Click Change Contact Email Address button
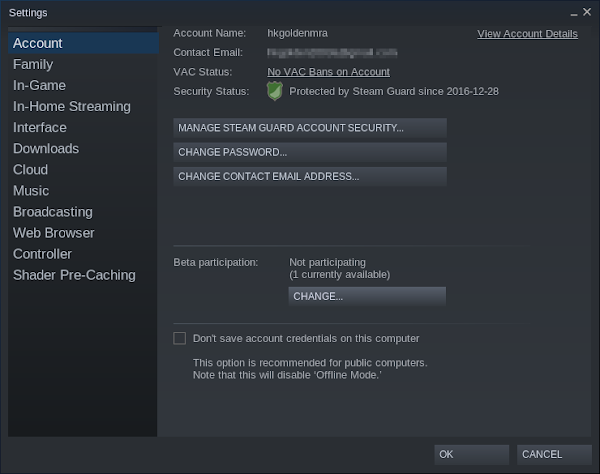Image resolution: width=600 pixels, height=474 pixels. pyautogui.click(x=310, y=176)
